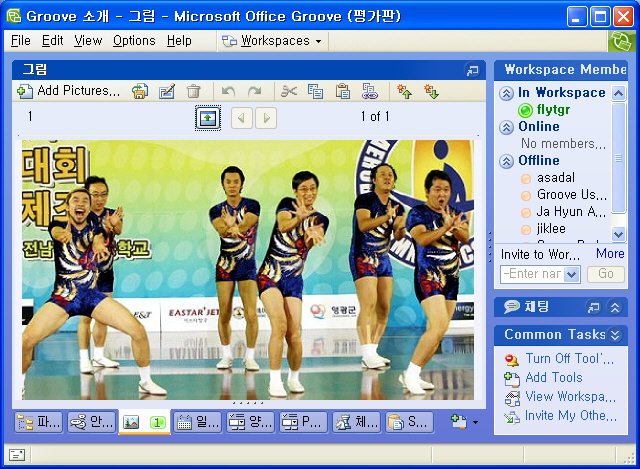Click the edit picture icon
The height and width of the screenshot is (469, 640).
[x=167, y=91]
